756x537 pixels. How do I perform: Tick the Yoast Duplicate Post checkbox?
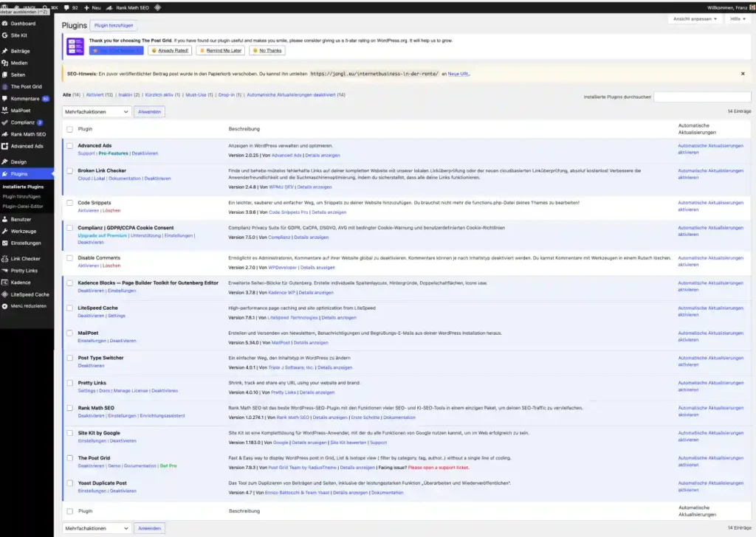(x=70, y=483)
